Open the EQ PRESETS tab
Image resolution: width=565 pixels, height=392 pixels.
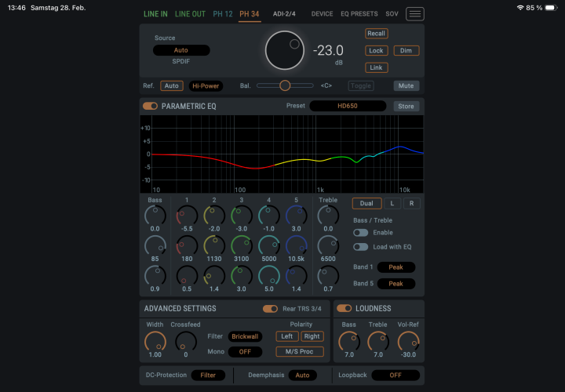click(x=359, y=14)
